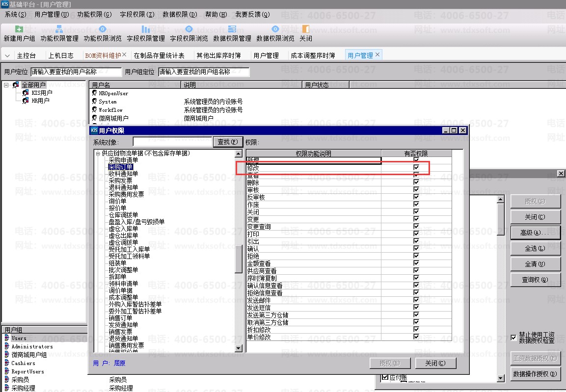Open 数据权限浏览 toolbar icon
Screen dimensions: 566x392
275,29
